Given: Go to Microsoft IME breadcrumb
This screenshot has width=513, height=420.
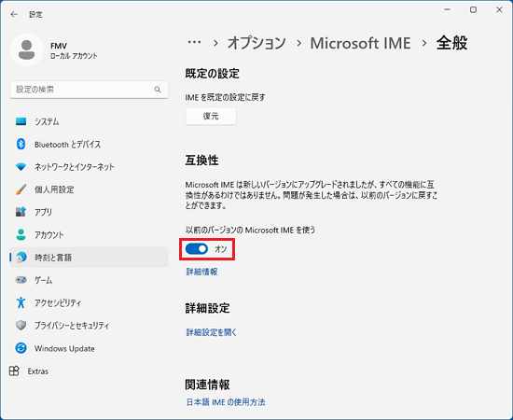Looking at the screenshot, I should pos(360,43).
